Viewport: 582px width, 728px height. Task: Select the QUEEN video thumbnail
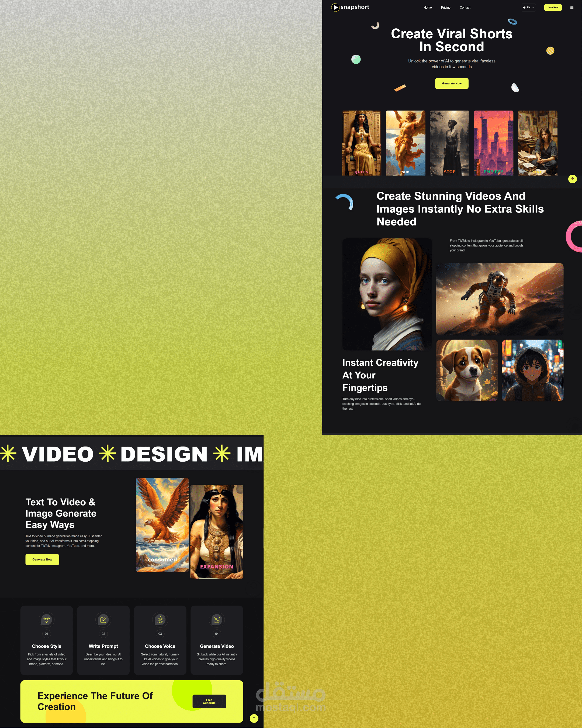[x=361, y=143]
